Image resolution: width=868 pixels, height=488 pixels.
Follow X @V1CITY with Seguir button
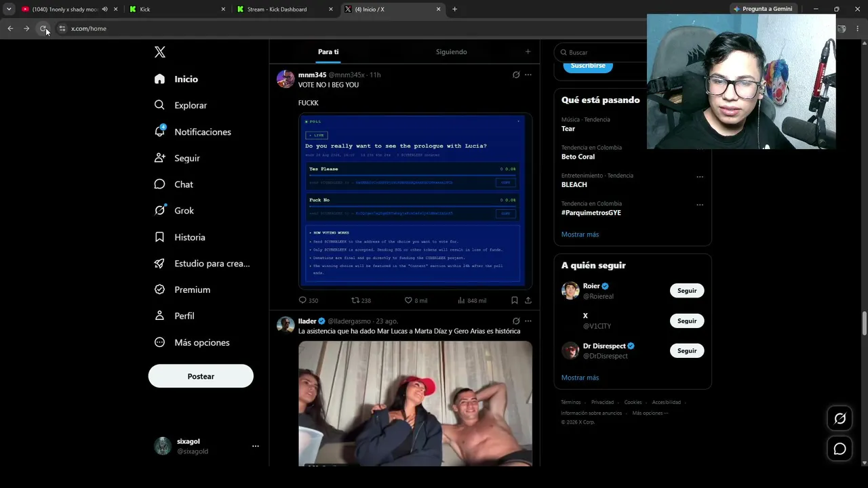[687, 321]
